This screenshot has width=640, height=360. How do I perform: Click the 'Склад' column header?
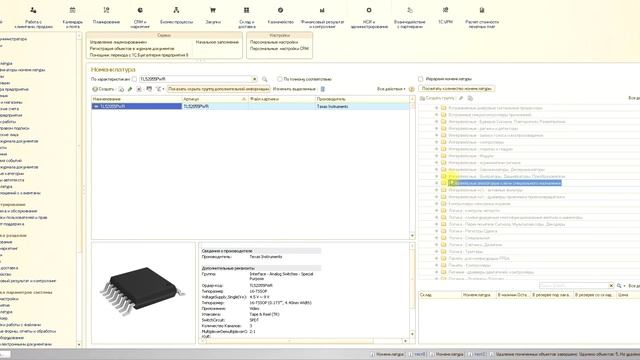(440, 295)
